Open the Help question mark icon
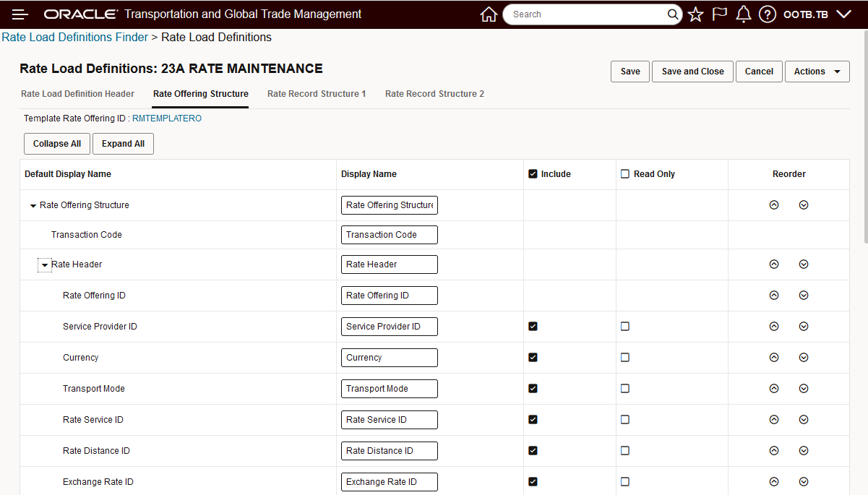This screenshot has height=495, width=868. click(768, 14)
